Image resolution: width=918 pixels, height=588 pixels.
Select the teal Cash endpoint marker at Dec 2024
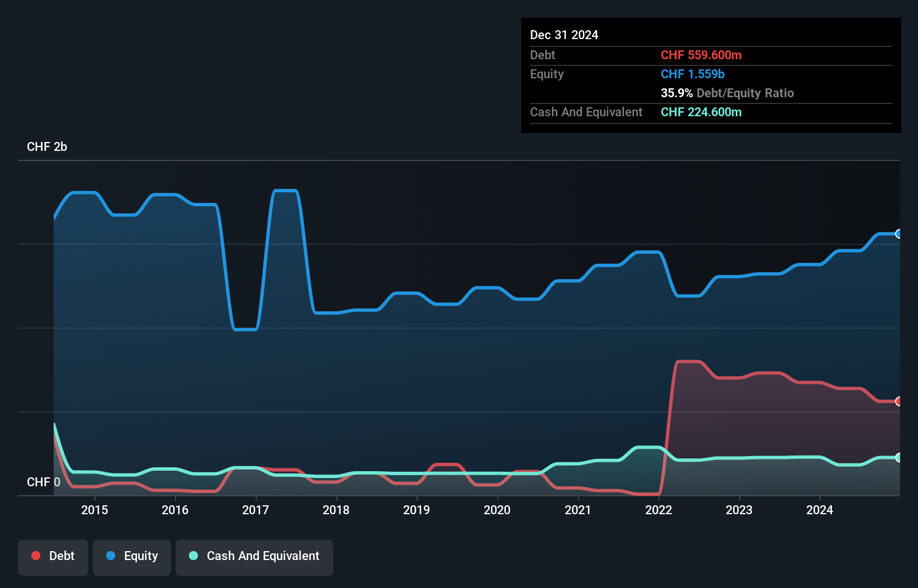tap(898, 457)
